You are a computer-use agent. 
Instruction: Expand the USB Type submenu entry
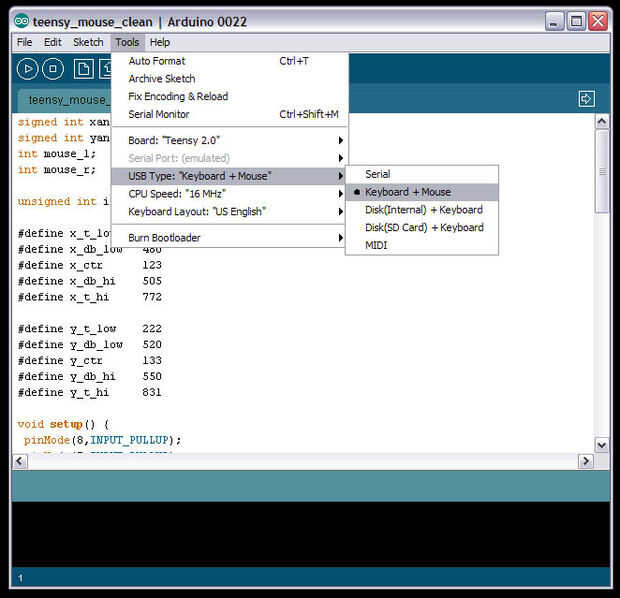(229, 176)
